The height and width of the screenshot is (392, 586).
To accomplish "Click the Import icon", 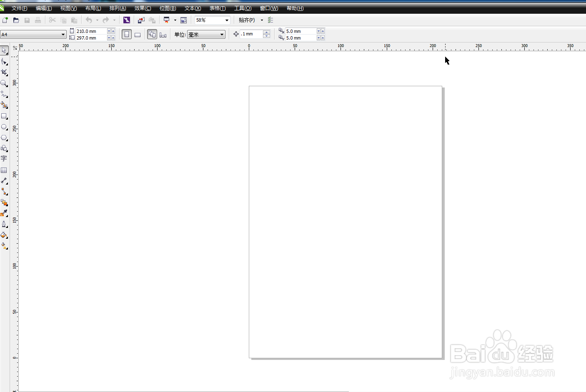I will [141, 20].
